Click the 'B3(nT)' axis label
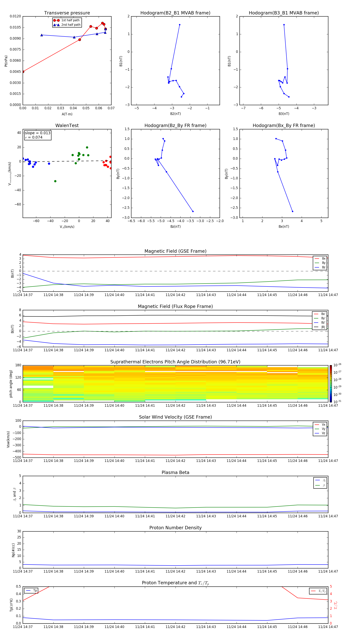The image size is (351, 644). (x=284, y=114)
